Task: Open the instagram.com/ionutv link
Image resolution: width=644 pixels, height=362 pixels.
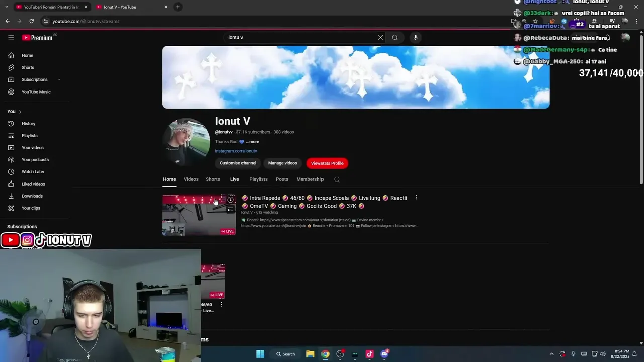Action: click(236, 151)
